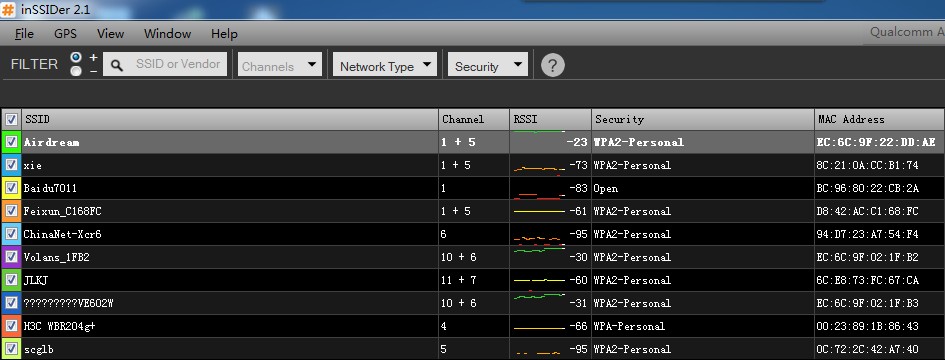Uncheck the JLKJ network checkbox
Image resolution: width=945 pixels, height=360 pixels.
click(x=11, y=280)
